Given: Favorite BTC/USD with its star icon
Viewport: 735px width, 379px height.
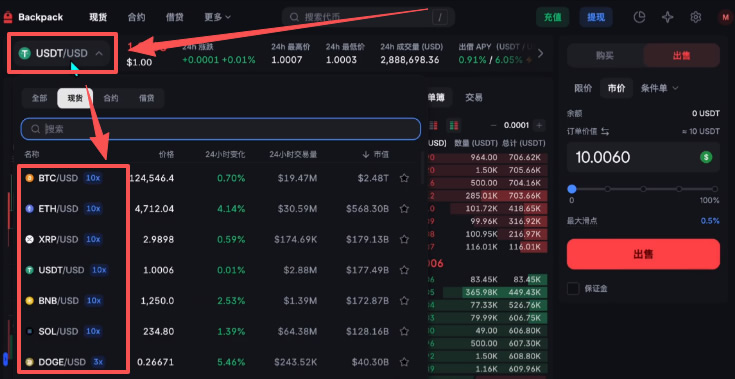Looking at the screenshot, I should tap(404, 178).
